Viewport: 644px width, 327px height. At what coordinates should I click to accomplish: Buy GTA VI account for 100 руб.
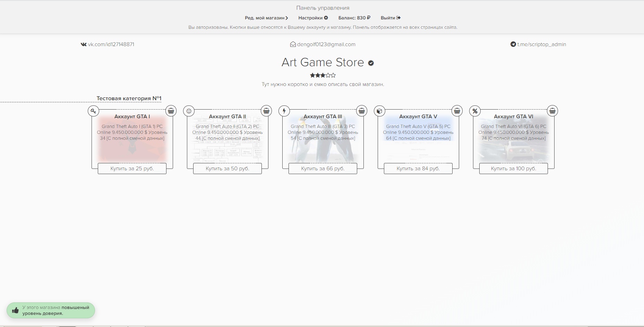tap(514, 169)
